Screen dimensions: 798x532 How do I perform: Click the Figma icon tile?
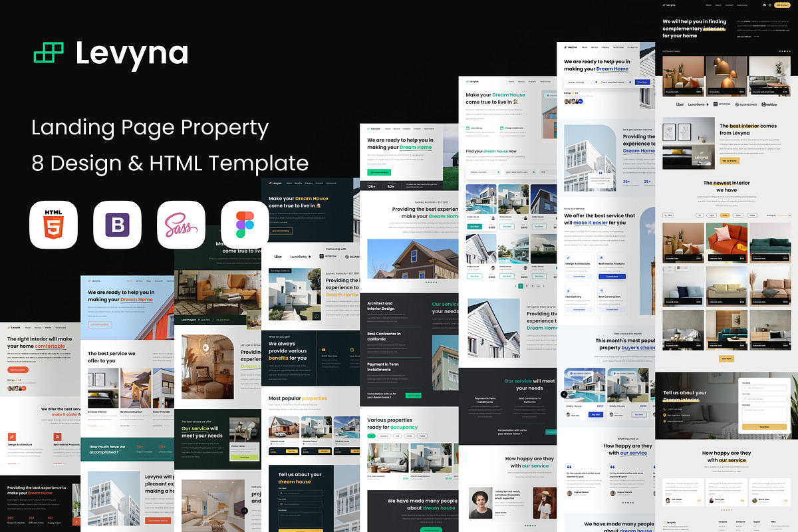[245, 225]
